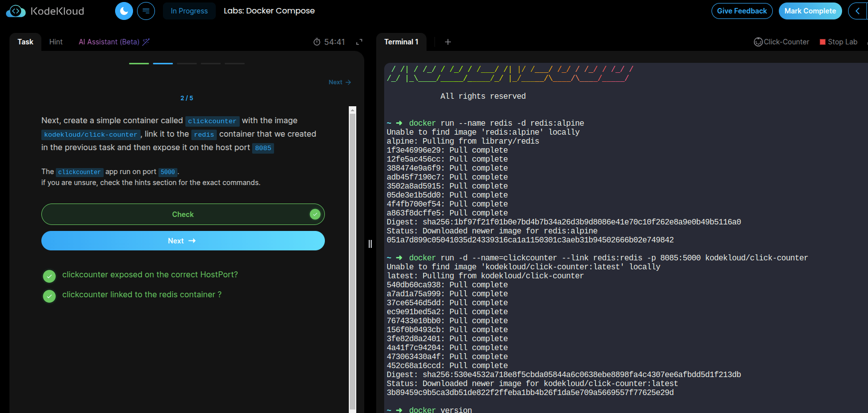Click the green Check button
Screen dimensions: 868x413
pyautogui.click(x=183, y=214)
